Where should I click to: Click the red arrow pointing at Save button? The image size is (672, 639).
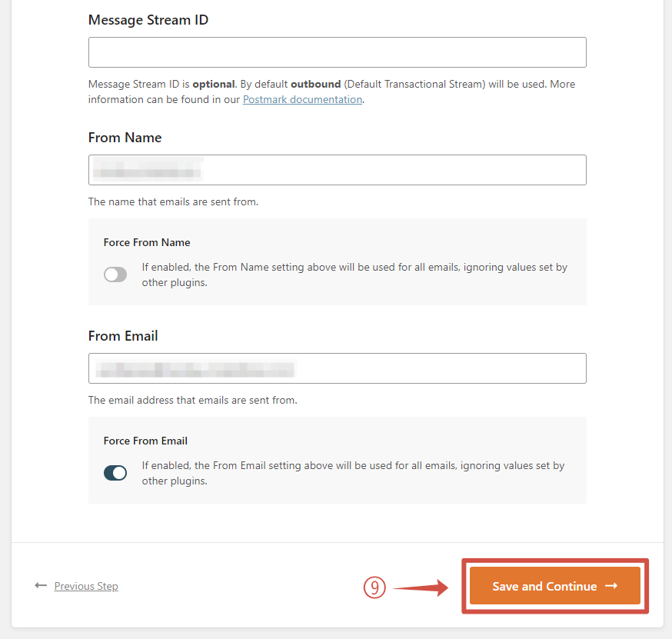[x=421, y=588]
